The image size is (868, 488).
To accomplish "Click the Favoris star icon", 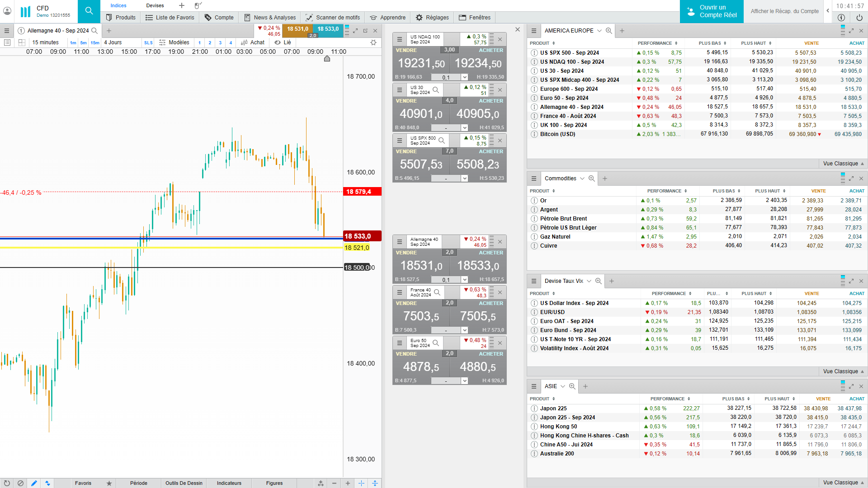I will coord(109,483).
